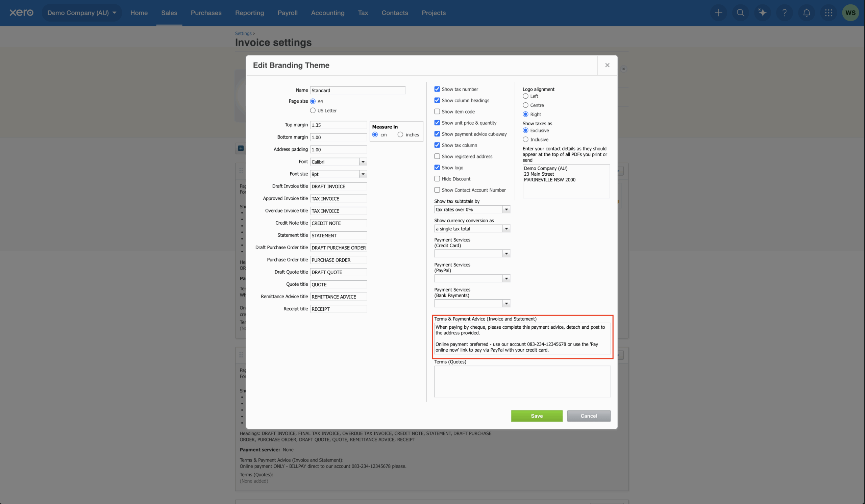
Task: Click the search magnifier icon
Action: click(740, 13)
